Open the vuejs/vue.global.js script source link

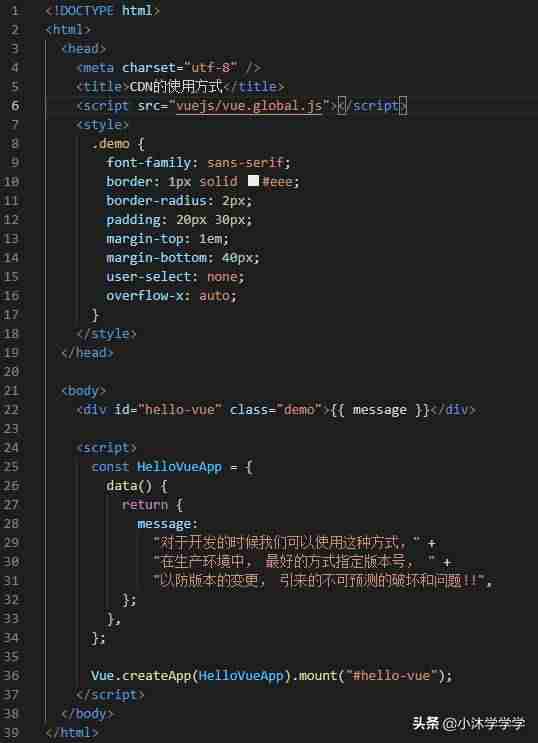point(249,105)
